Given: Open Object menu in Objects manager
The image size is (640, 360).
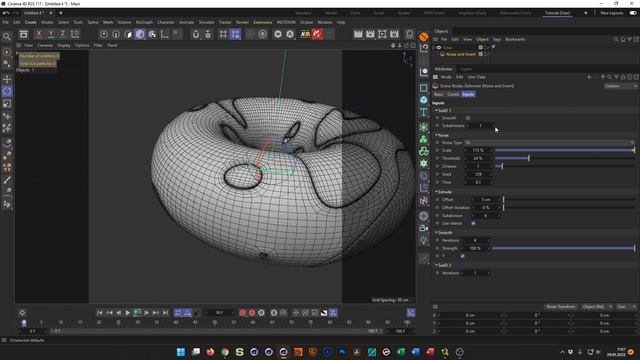Looking at the screenshot, I should coord(482,39).
